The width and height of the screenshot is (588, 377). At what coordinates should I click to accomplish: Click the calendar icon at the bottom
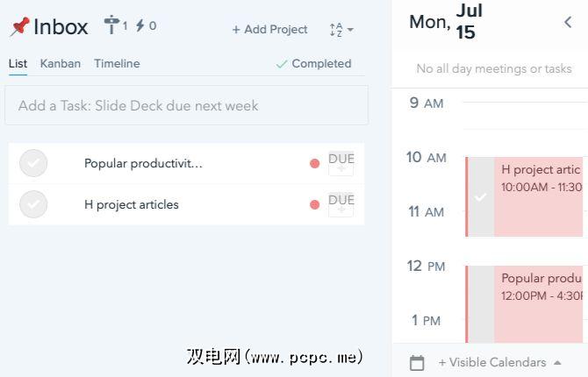(417, 362)
